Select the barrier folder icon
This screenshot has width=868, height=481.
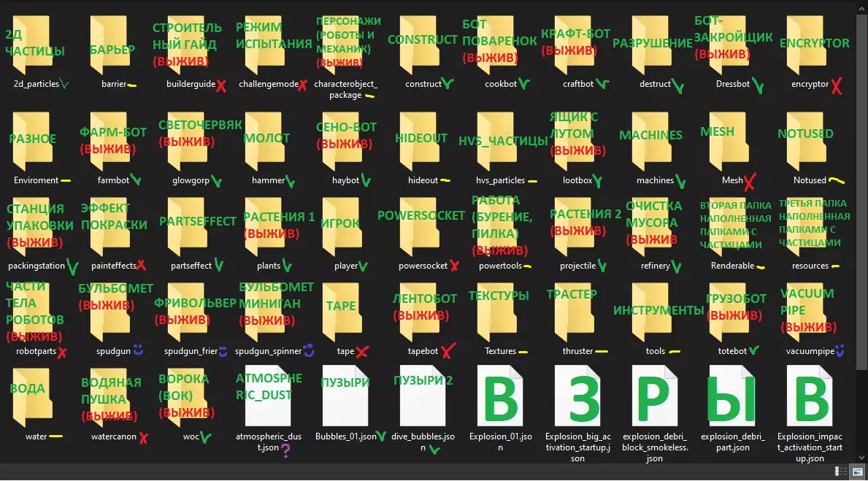coord(112,45)
